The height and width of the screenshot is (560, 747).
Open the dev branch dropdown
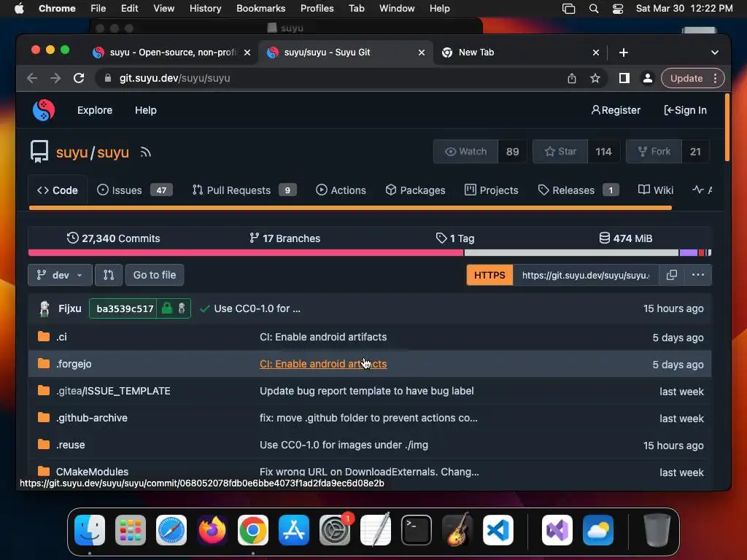tap(60, 275)
